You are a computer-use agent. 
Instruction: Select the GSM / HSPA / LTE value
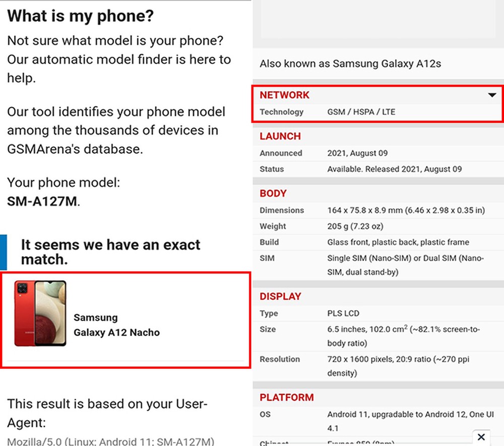(361, 112)
